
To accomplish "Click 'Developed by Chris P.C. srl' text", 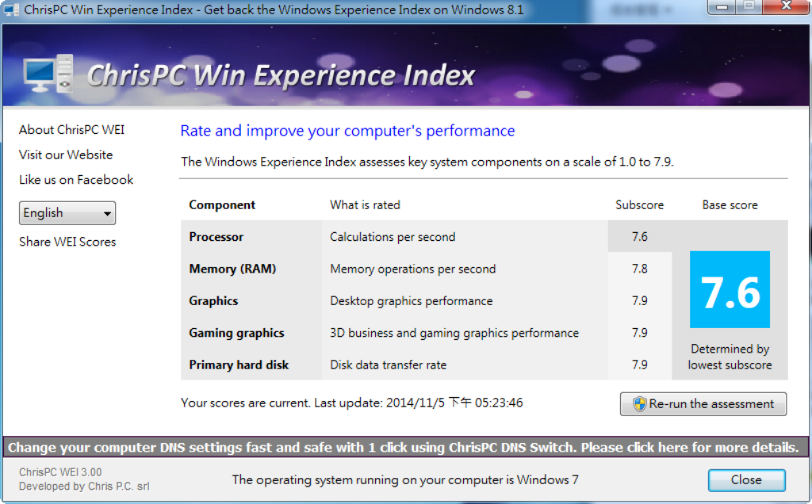I will tap(84, 487).
